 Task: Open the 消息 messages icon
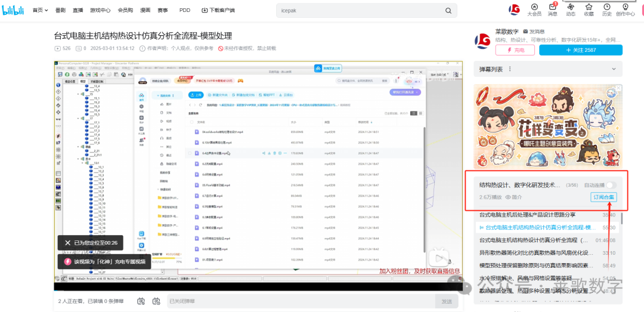tap(552, 8)
